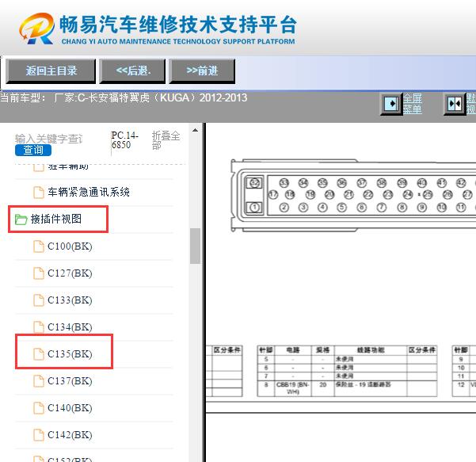Select connector C135(BK)
The height and width of the screenshot is (462, 476).
tap(70, 354)
